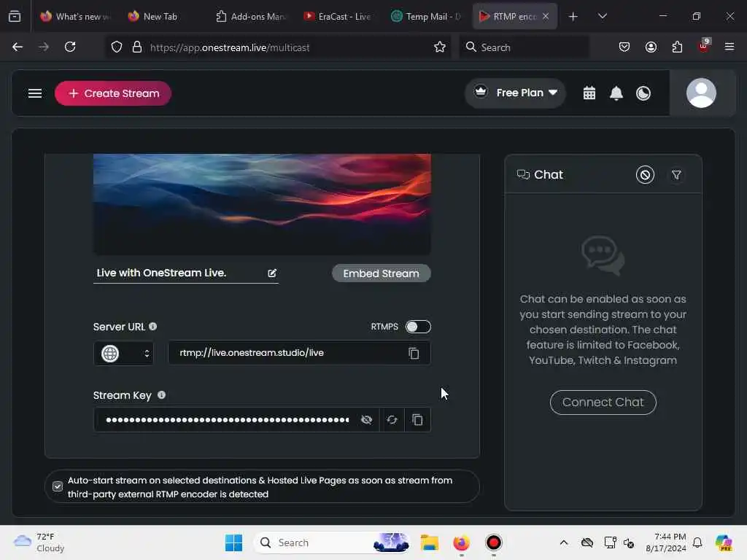The width and height of the screenshot is (747, 560).
Task: Click the rtmp server URL field
Action: pyautogui.click(x=299, y=353)
